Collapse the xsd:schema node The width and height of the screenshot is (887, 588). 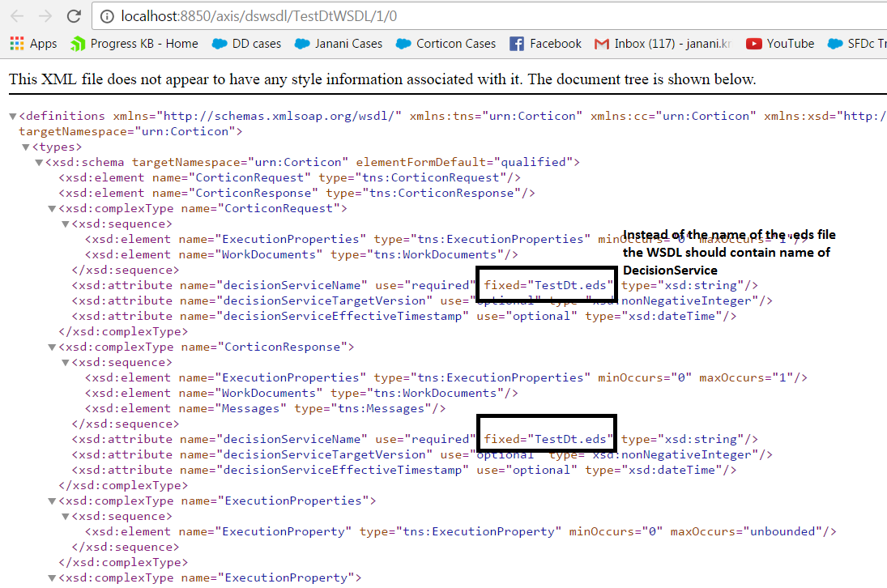coord(39,162)
